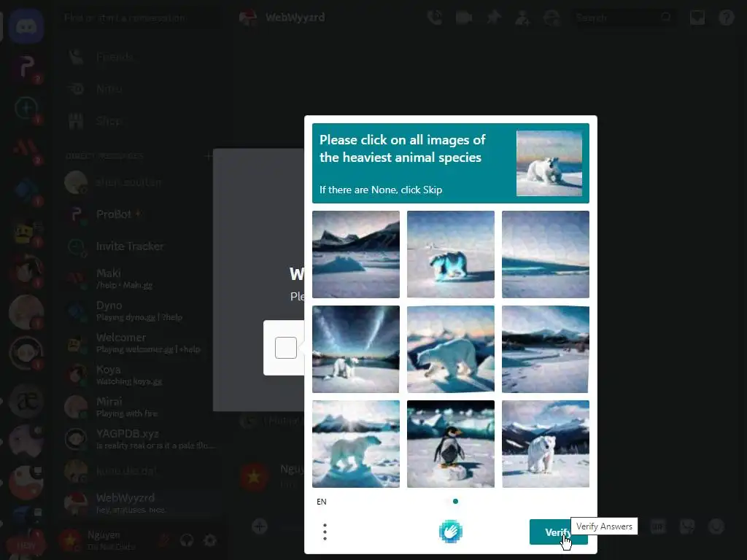747x560 pixels.
Task: Show the user profile panel icon
Action: pyautogui.click(x=551, y=17)
